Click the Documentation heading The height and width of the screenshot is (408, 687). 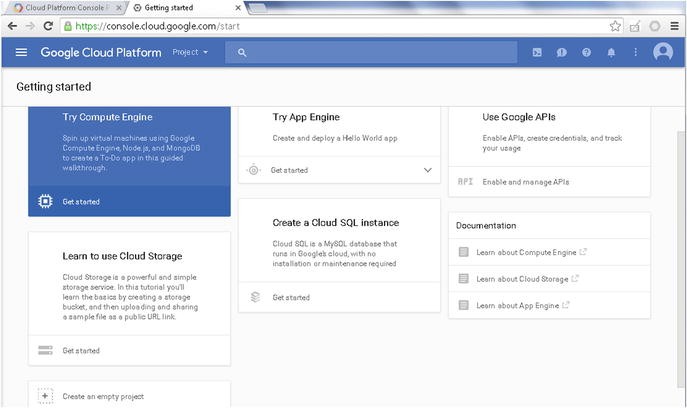pos(486,225)
